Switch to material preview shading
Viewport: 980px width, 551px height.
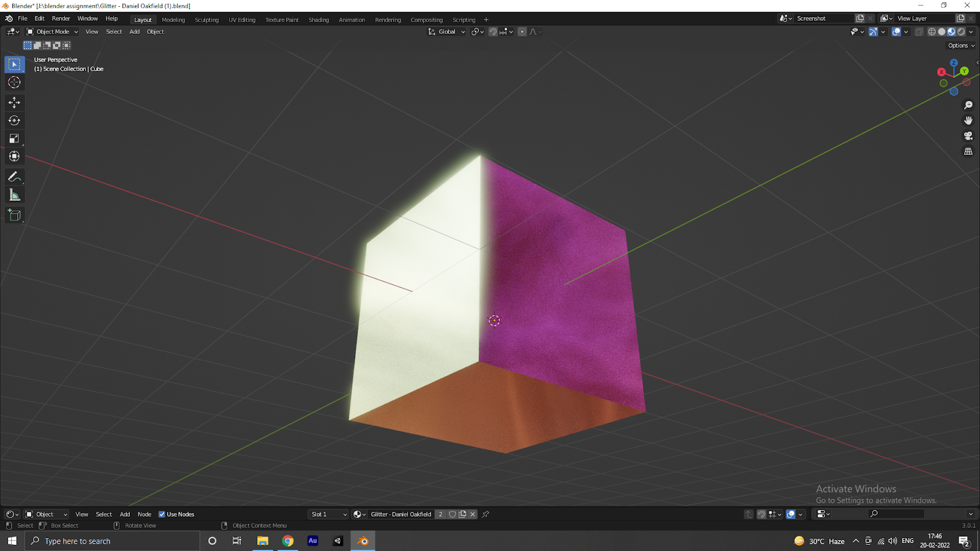point(951,32)
